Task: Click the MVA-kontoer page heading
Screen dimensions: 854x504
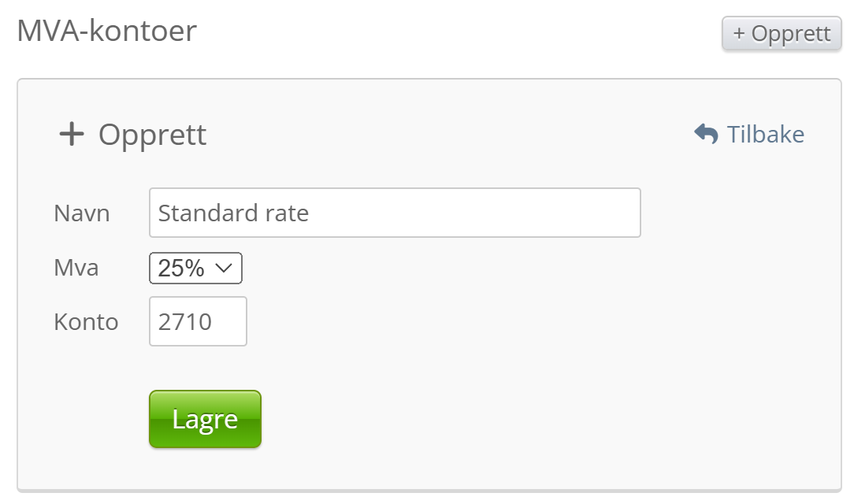Action: click(106, 31)
